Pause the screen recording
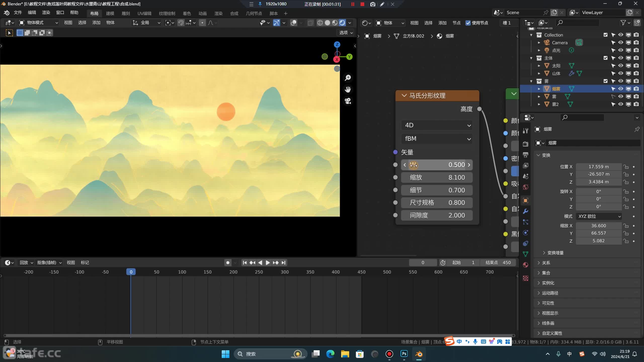644x362 pixels. (x=353, y=4)
